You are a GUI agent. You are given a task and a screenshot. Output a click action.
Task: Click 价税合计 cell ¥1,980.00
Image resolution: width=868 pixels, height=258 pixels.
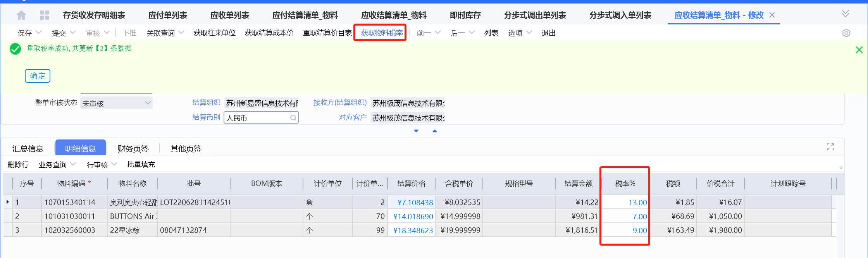(720, 230)
